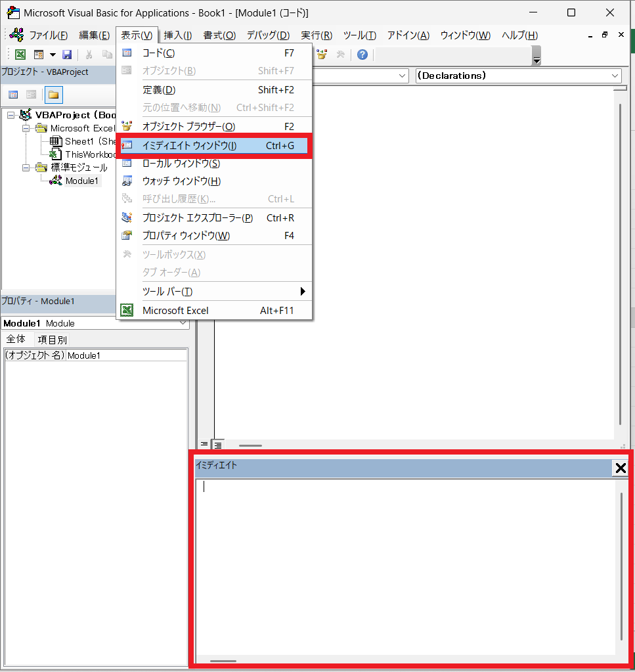The height and width of the screenshot is (672, 635).
Task: Open the 書式 menu
Action: 219,35
